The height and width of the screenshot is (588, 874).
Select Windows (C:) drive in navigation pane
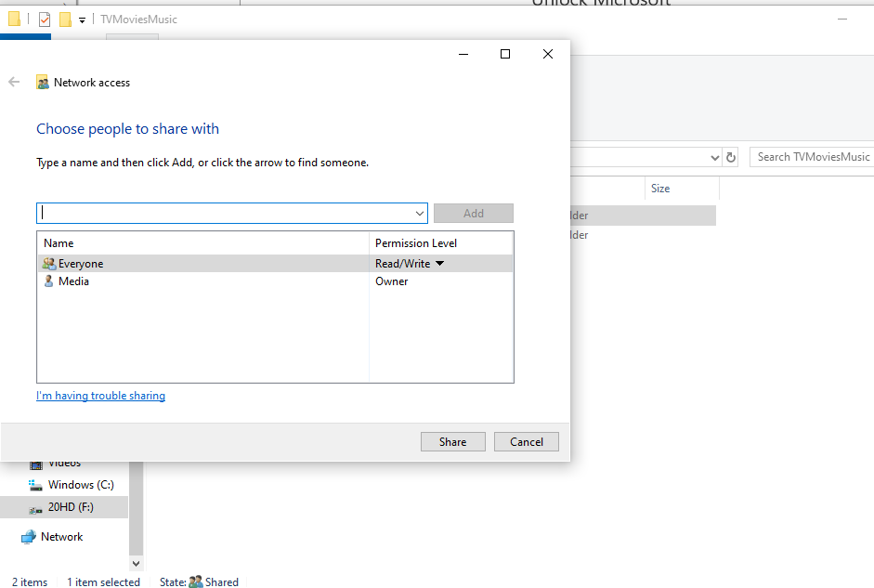click(64, 485)
